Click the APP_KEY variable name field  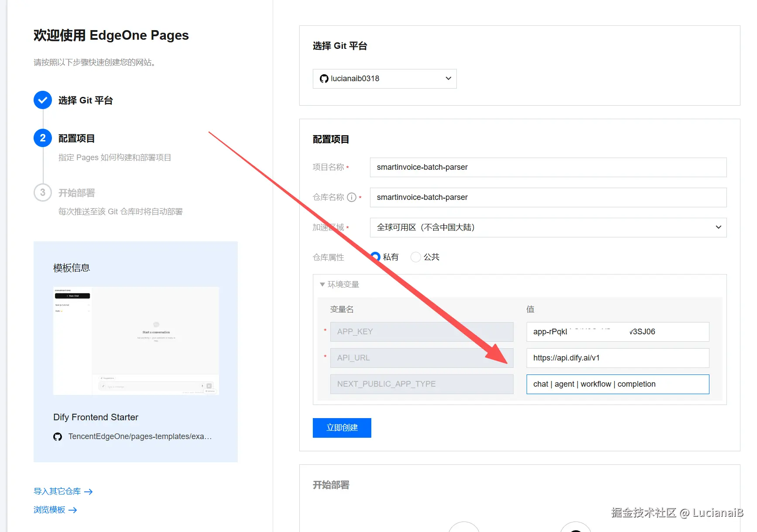click(421, 332)
